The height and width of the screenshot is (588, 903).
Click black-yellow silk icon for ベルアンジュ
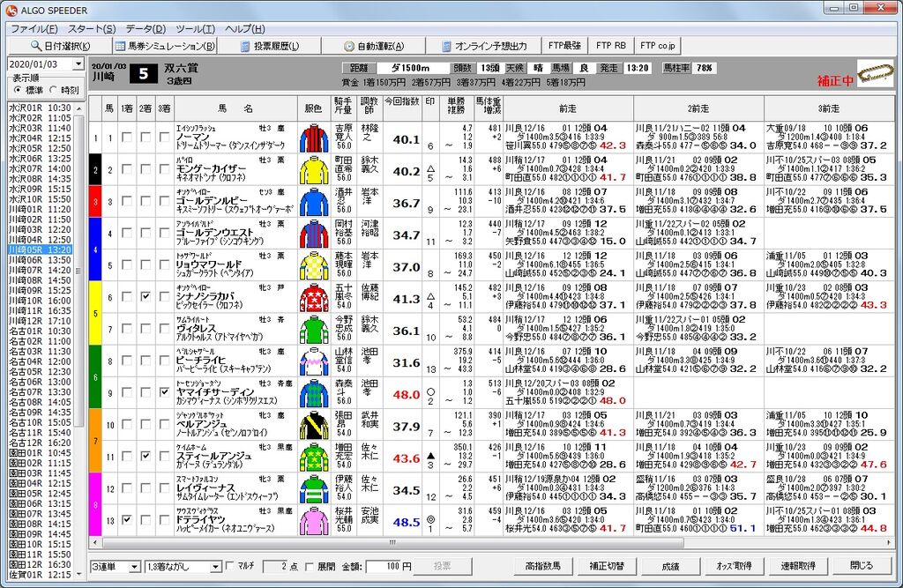point(314,426)
